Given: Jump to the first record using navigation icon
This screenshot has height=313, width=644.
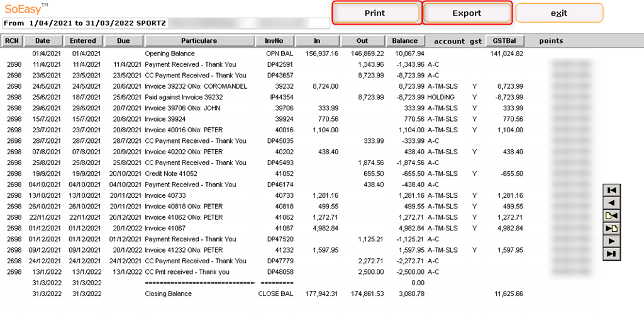Looking at the screenshot, I should click(x=611, y=190).
